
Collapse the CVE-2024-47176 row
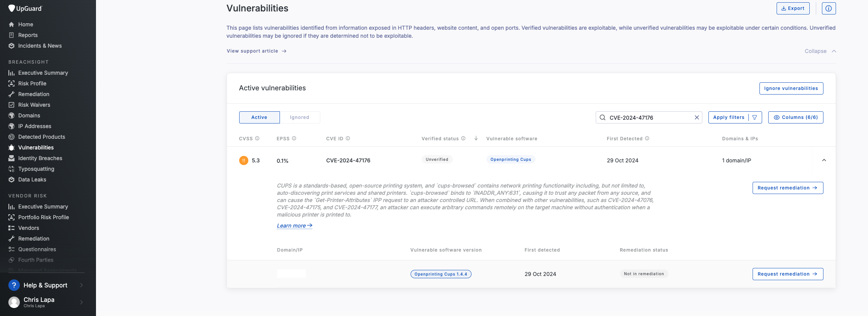click(824, 160)
